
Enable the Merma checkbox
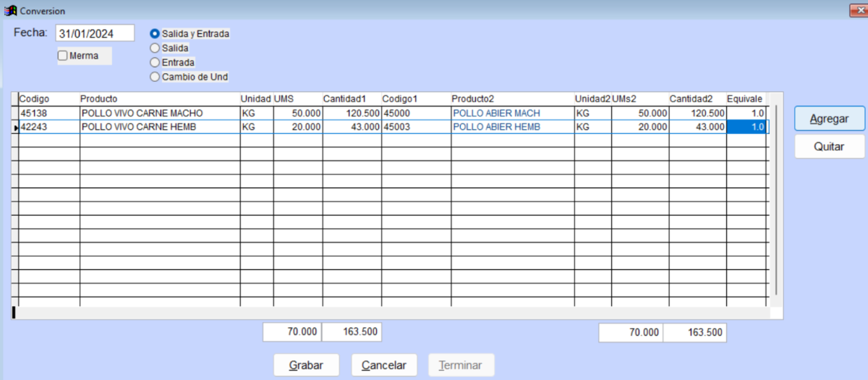click(x=62, y=56)
